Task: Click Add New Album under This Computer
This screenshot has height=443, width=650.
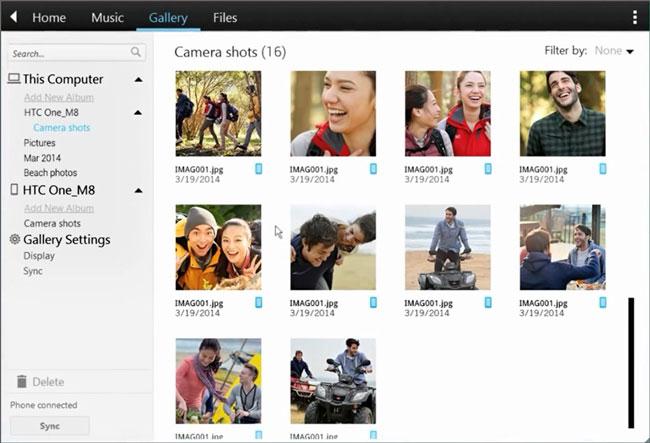Action: [59, 97]
